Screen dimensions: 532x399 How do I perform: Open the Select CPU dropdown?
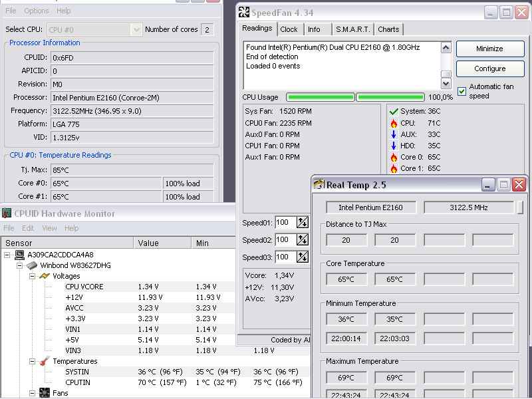tap(136, 30)
